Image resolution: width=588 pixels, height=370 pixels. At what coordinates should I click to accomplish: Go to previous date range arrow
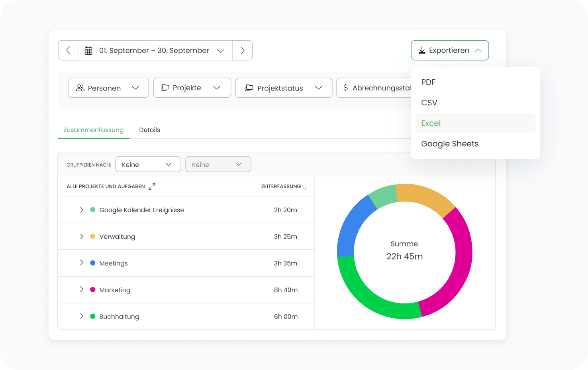[x=68, y=50]
